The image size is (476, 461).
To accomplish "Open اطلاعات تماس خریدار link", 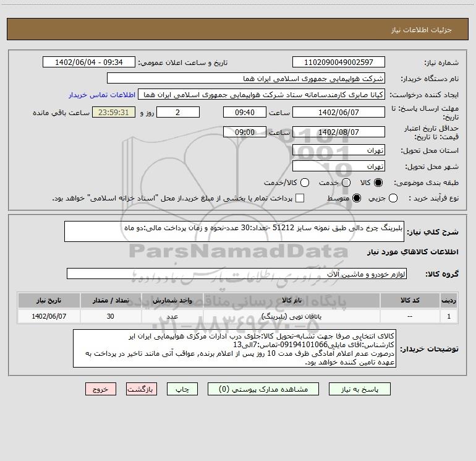I will tap(102, 95).
